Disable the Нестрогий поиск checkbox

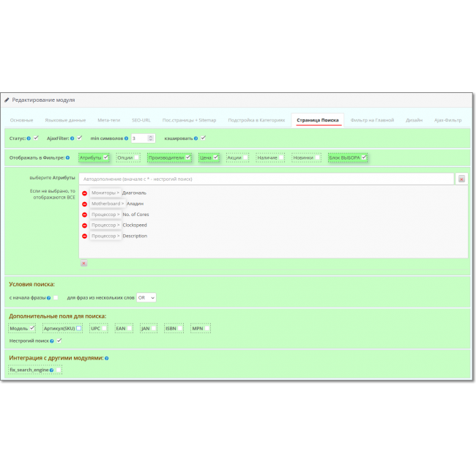(x=59, y=341)
